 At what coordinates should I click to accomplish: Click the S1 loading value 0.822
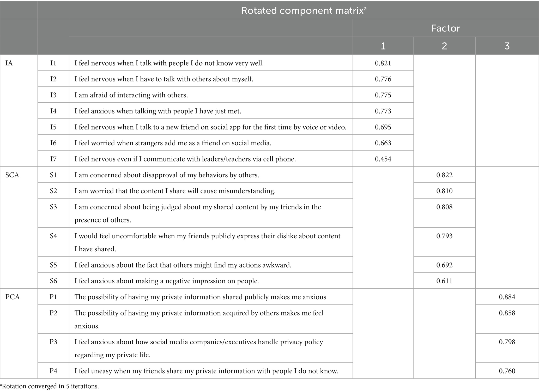(444, 175)
